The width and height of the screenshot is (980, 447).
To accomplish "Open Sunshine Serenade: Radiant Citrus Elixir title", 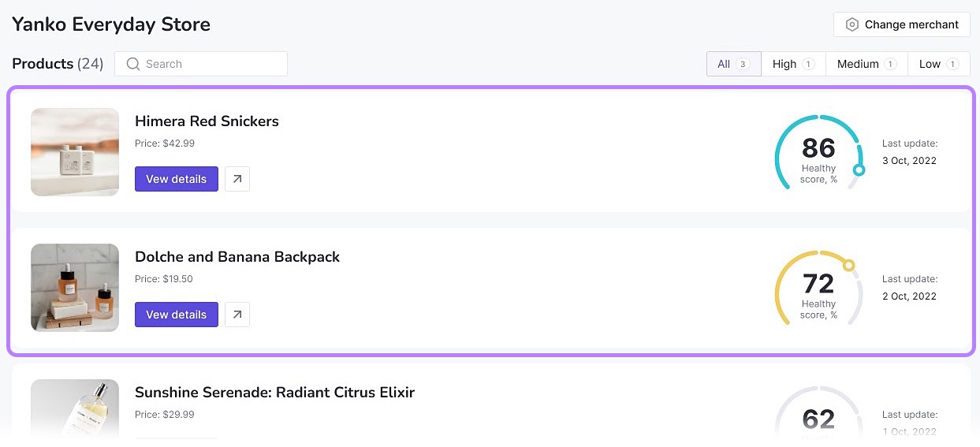I will [x=274, y=393].
